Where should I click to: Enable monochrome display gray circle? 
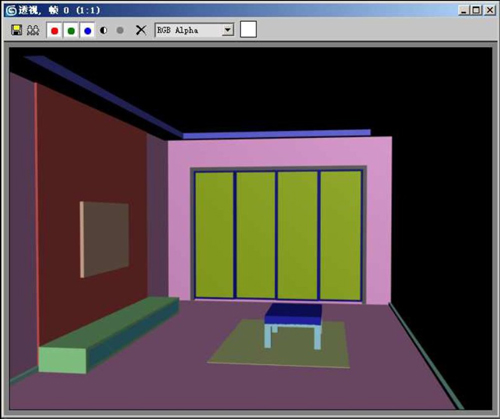point(120,30)
